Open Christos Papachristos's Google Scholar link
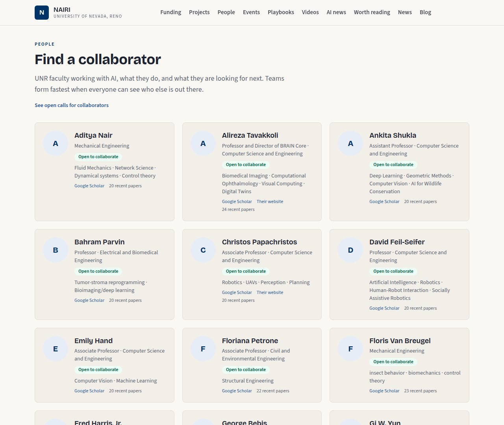 coord(237,292)
